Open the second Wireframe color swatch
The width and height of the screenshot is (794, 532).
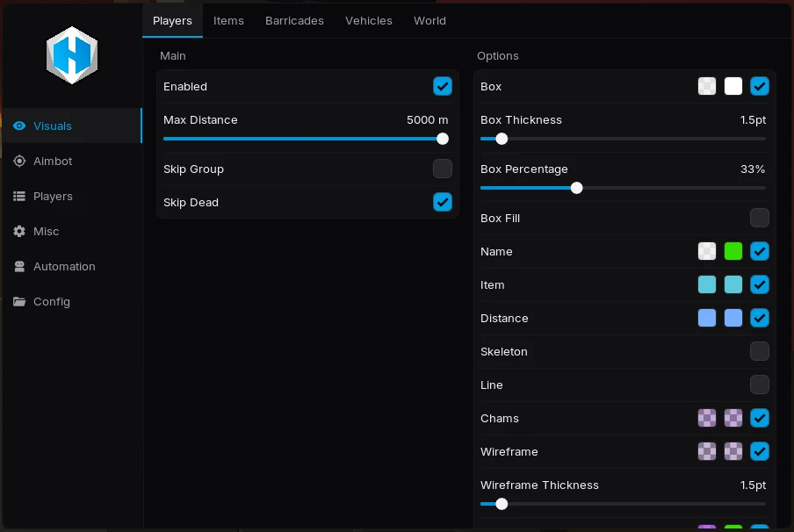(x=733, y=451)
